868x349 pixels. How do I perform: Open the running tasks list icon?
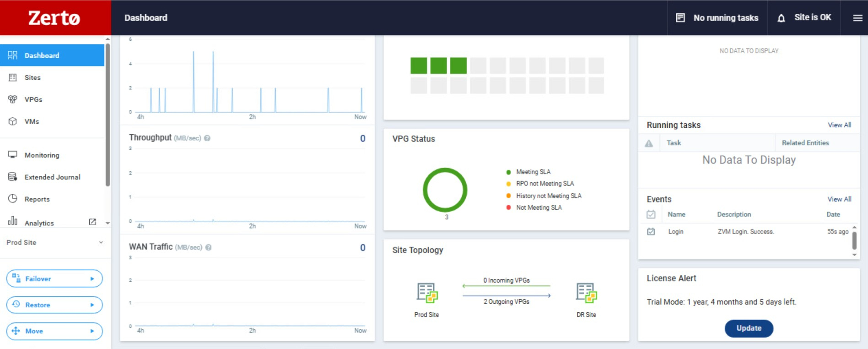click(x=680, y=18)
